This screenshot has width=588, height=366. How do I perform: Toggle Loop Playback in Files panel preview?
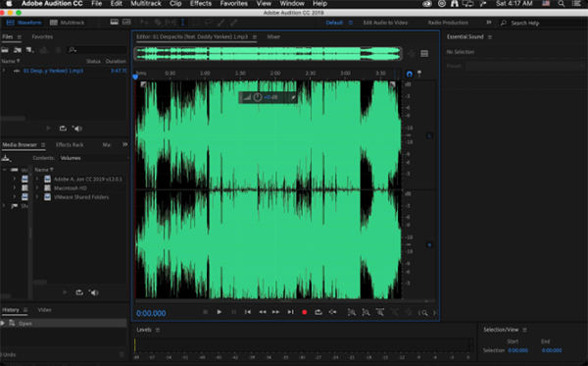(x=63, y=129)
